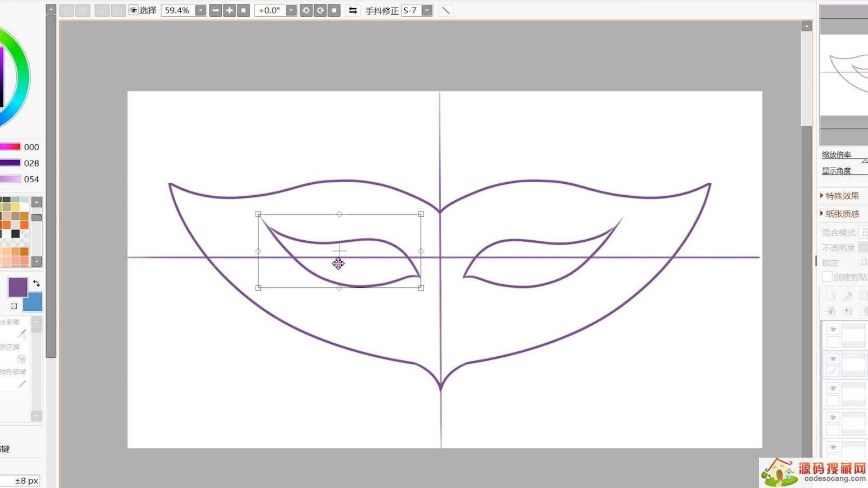Open the 59.4% zoom level dropdown
The width and height of the screenshot is (868, 488).
pyautogui.click(x=201, y=10)
